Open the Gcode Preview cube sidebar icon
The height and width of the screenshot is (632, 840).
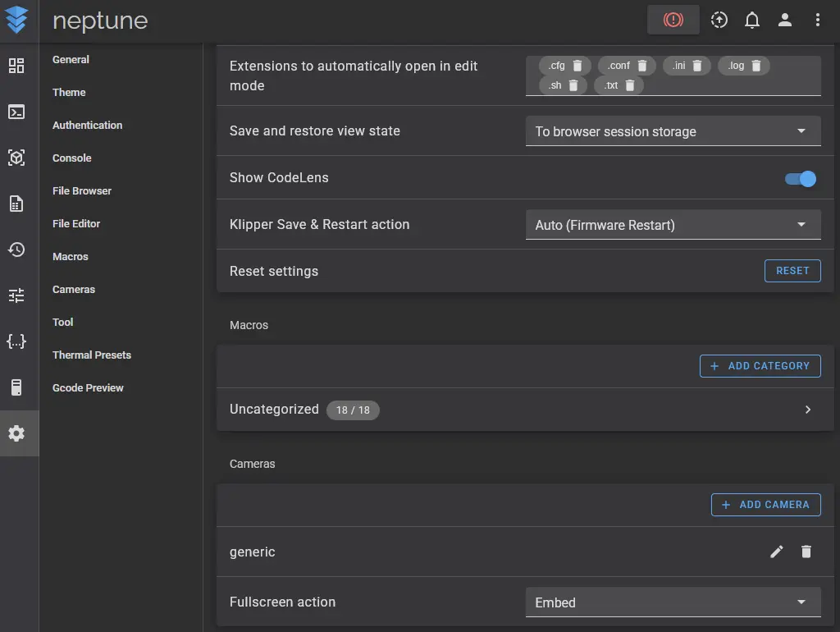[x=16, y=158]
